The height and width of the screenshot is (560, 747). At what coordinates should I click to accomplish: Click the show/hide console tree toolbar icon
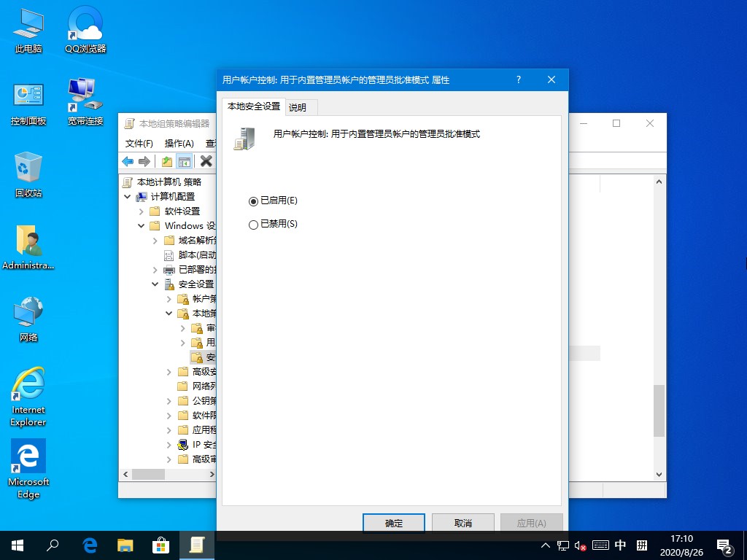pos(184,161)
